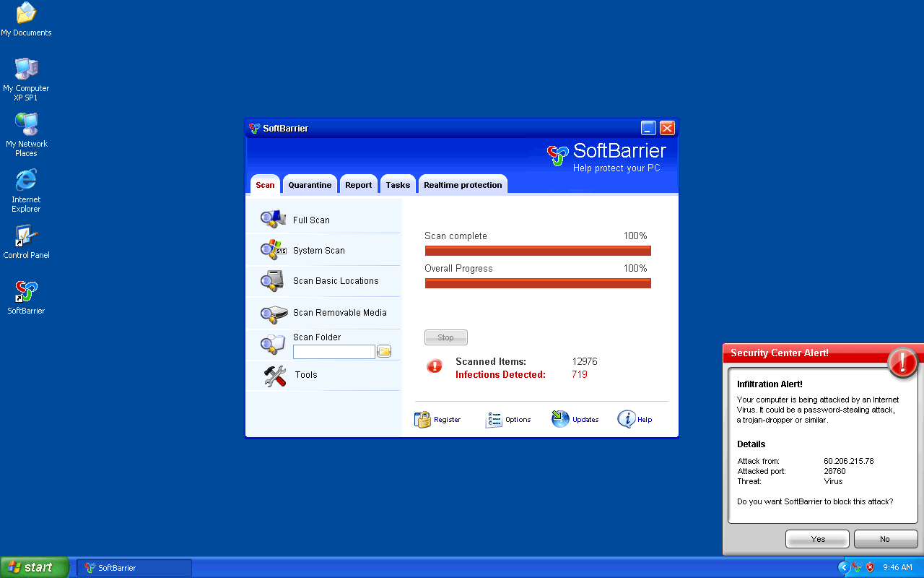Open the Options checklist icon
This screenshot has height=578, width=924.
(x=494, y=420)
